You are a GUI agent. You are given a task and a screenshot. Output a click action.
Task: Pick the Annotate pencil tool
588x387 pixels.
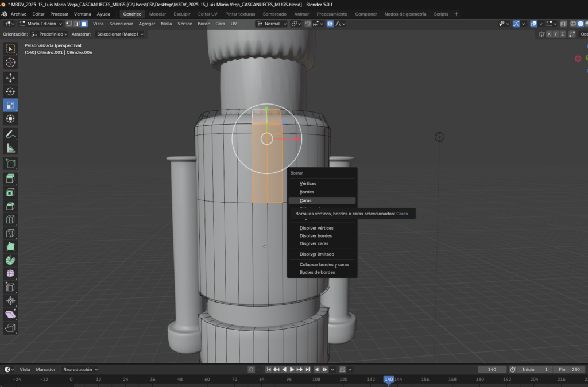click(10, 134)
